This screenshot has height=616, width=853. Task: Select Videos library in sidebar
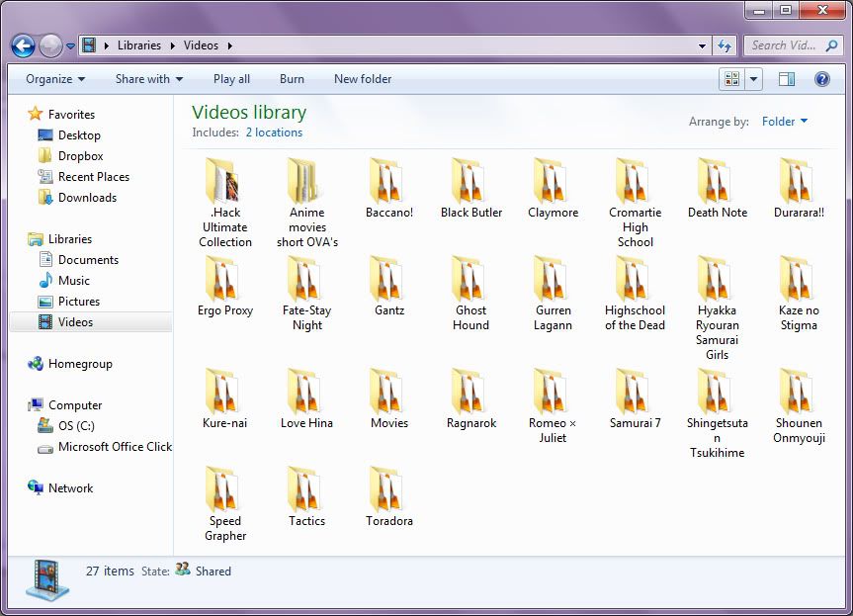91,322
